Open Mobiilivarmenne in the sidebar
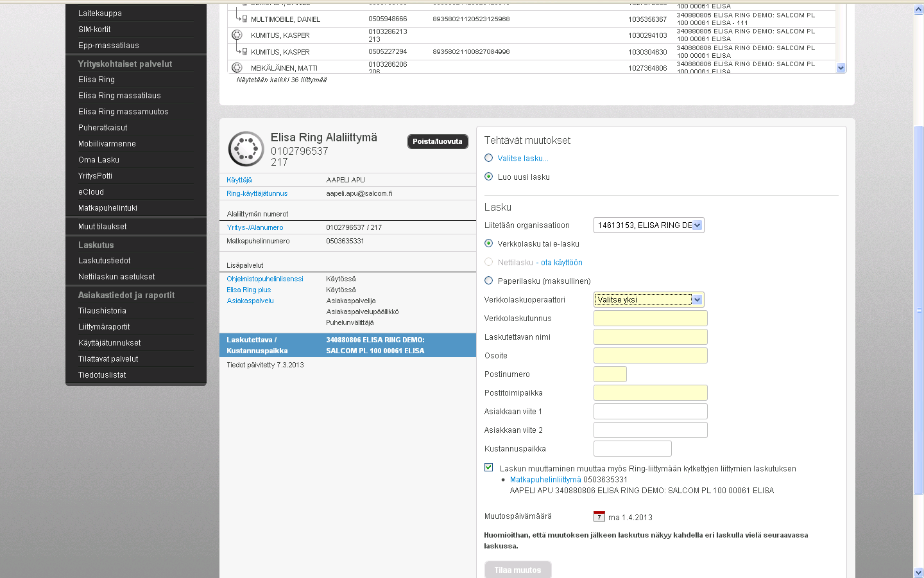 (x=107, y=144)
